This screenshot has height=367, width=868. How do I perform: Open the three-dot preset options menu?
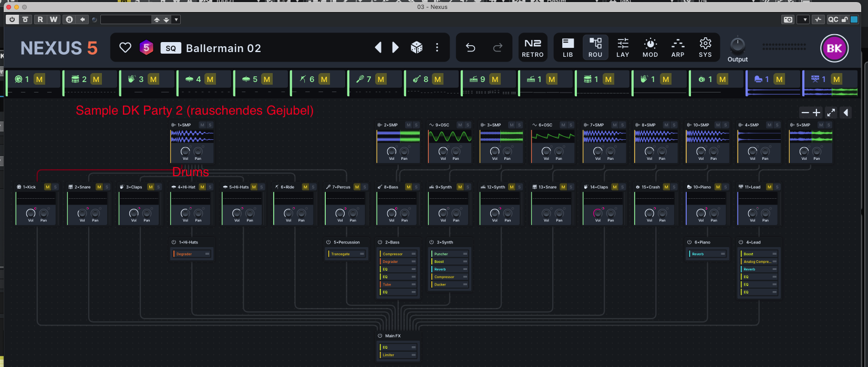click(437, 48)
